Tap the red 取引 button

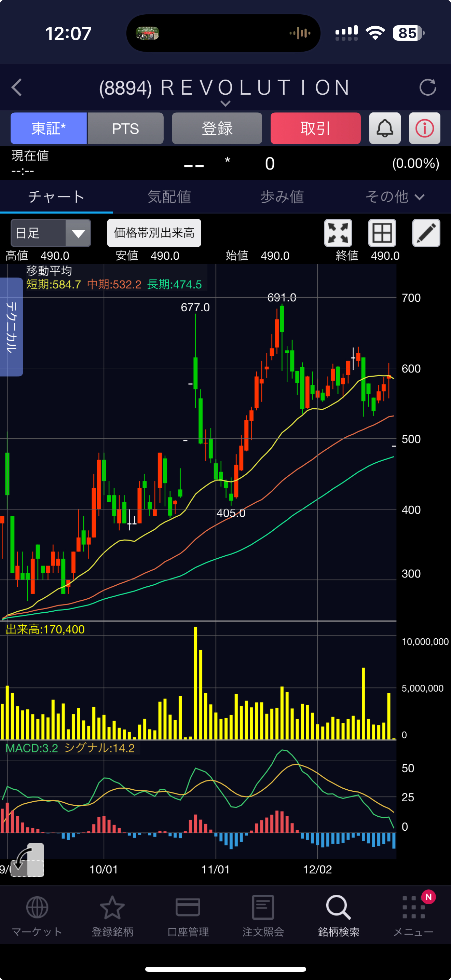tap(316, 128)
